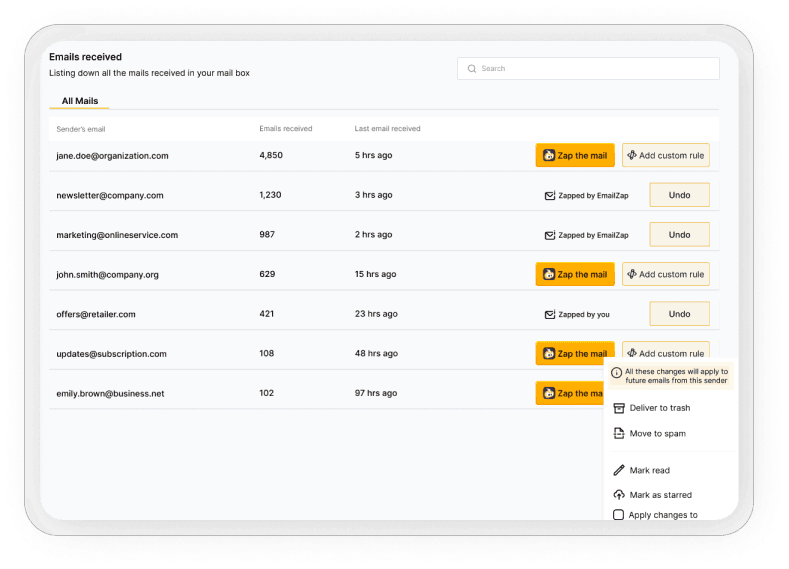Undo zap for offers@retailer.com
This screenshot has height=569, width=789.
point(679,314)
